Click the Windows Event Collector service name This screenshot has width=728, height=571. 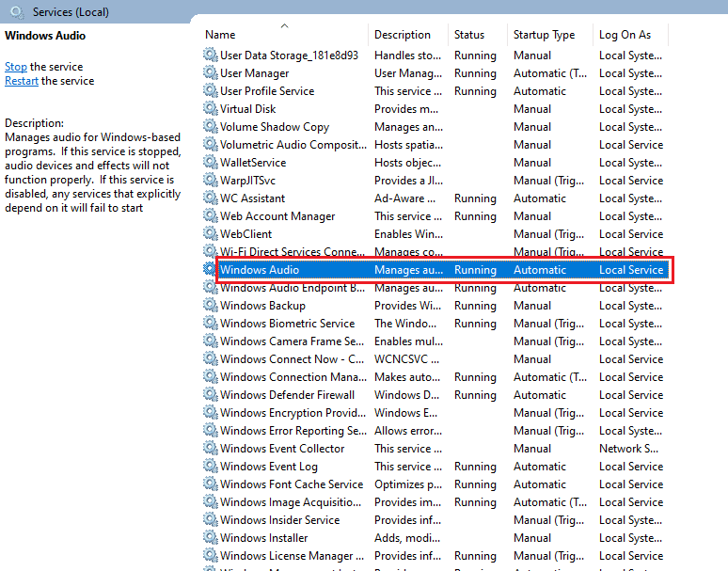pos(282,449)
